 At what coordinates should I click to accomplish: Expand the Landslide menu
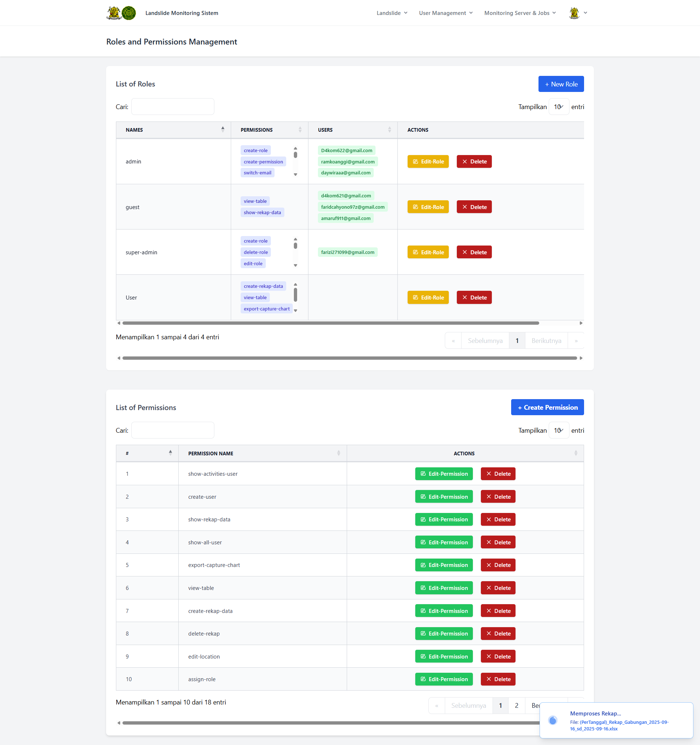click(x=392, y=13)
